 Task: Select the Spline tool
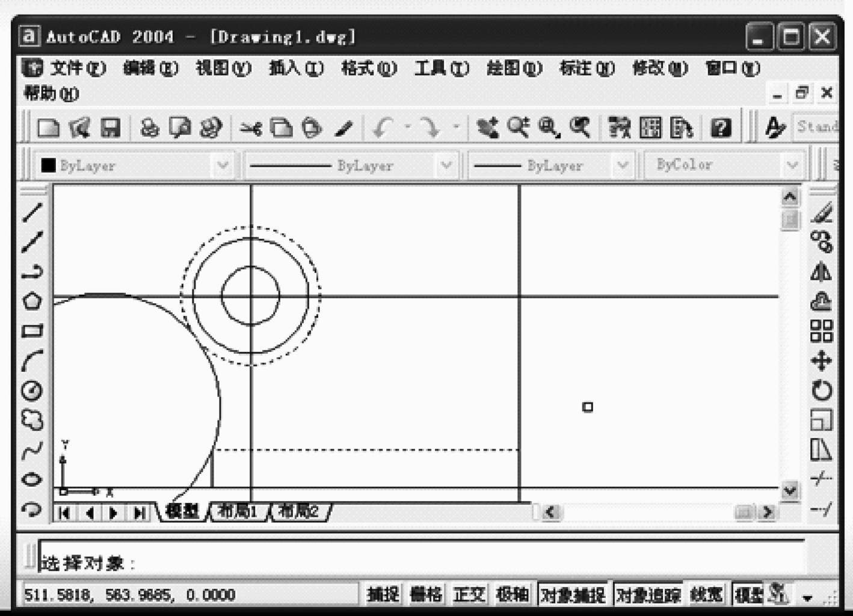(x=32, y=450)
